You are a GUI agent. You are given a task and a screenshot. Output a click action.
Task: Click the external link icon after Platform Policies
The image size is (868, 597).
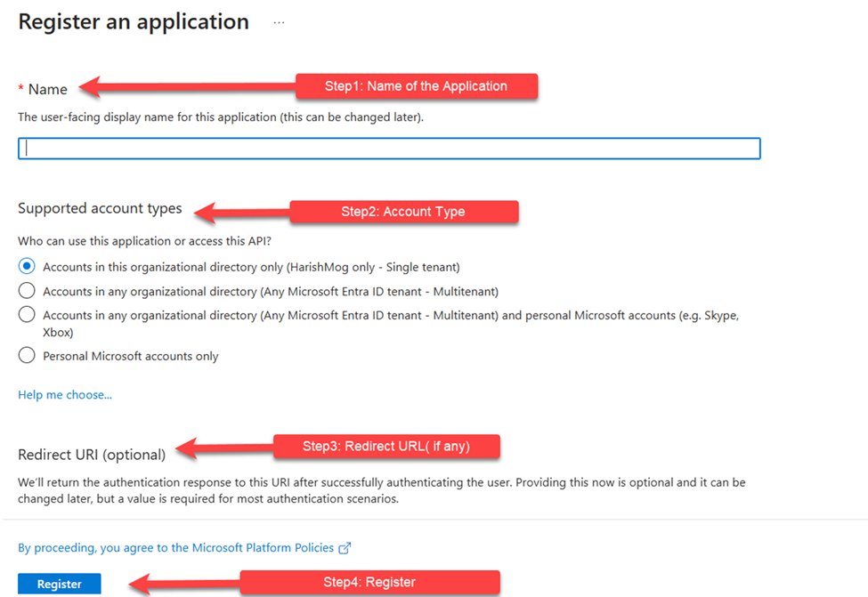pos(345,548)
